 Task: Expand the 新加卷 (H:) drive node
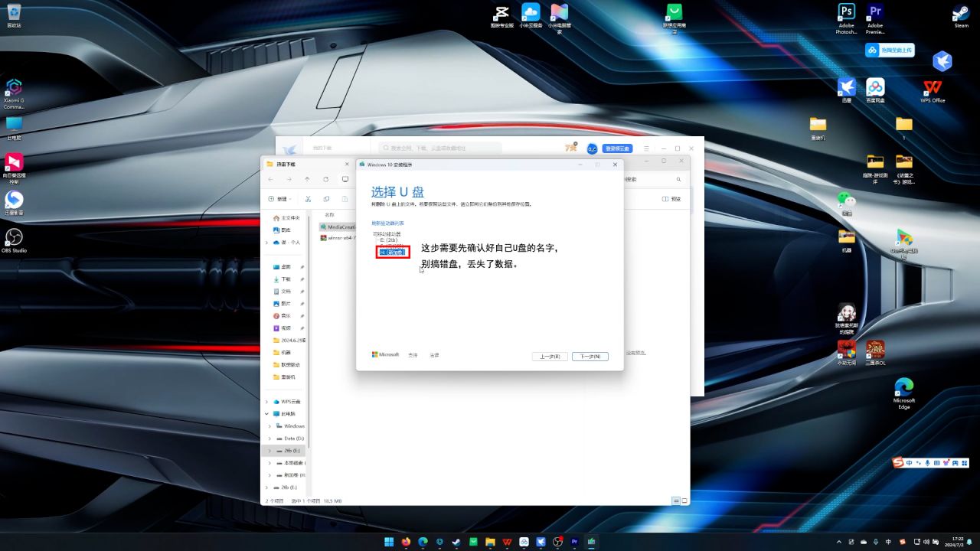pos(270,475)
